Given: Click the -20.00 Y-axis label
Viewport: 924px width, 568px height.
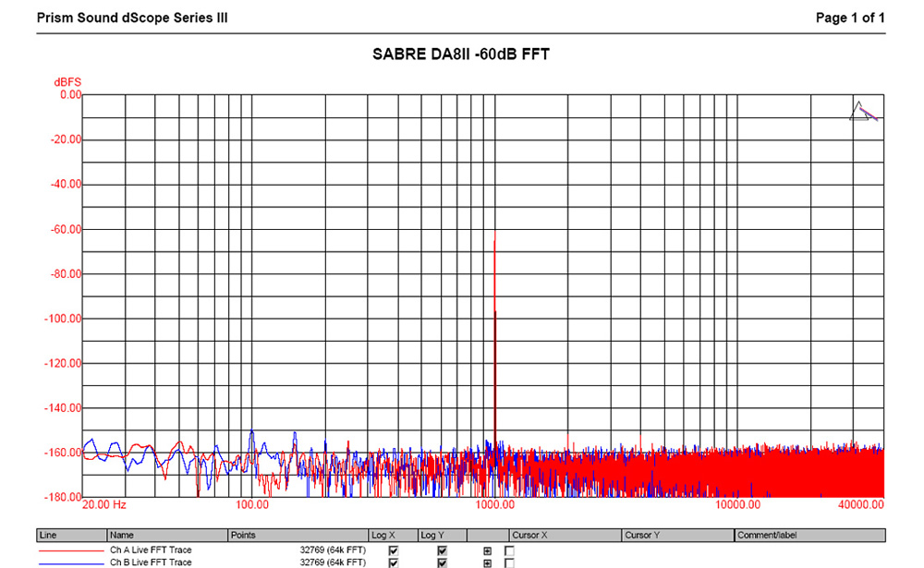Looking at the screenshot, I should click(66, 139).
